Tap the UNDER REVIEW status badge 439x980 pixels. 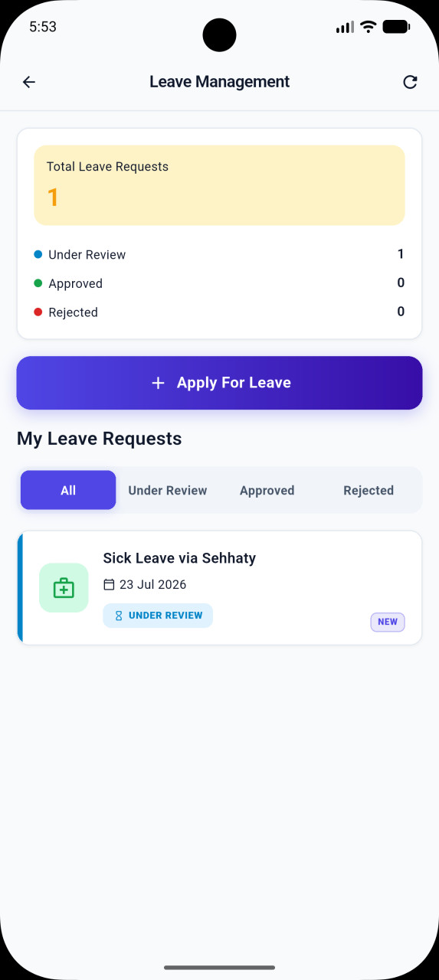[x=158, y=616]
